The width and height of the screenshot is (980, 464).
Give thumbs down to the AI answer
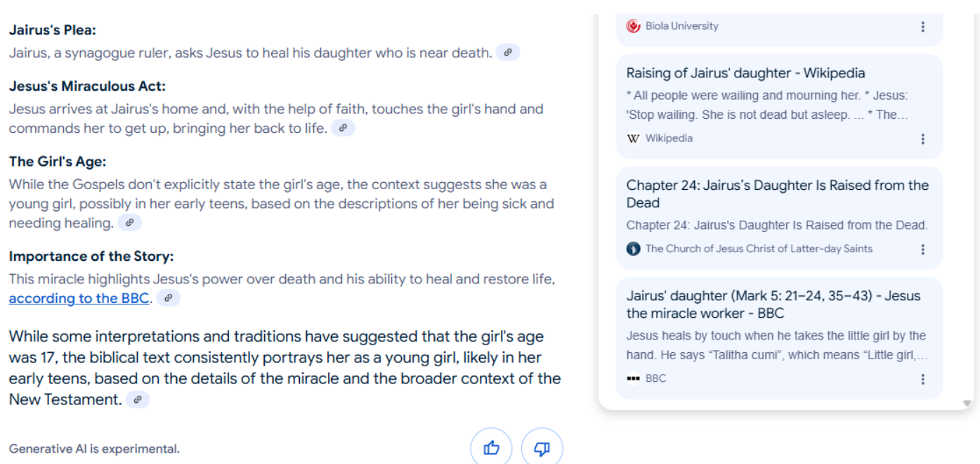[x=542, y=448]
